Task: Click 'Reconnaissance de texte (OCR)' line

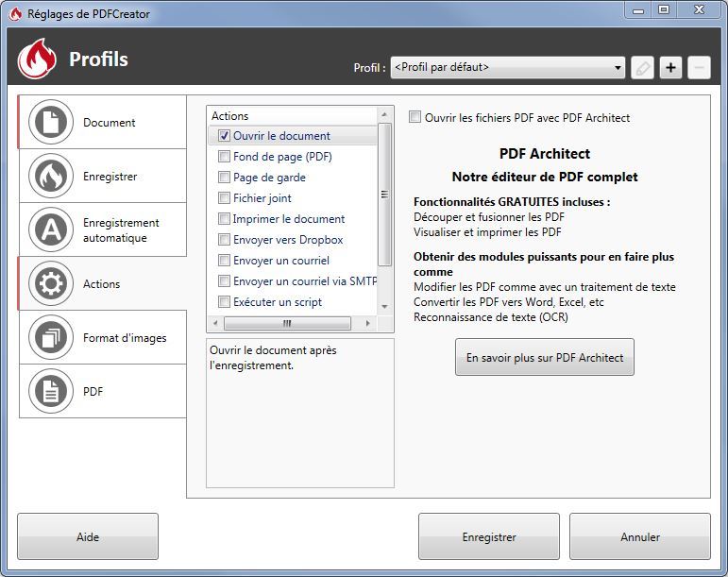Action: tap(491, 317)
